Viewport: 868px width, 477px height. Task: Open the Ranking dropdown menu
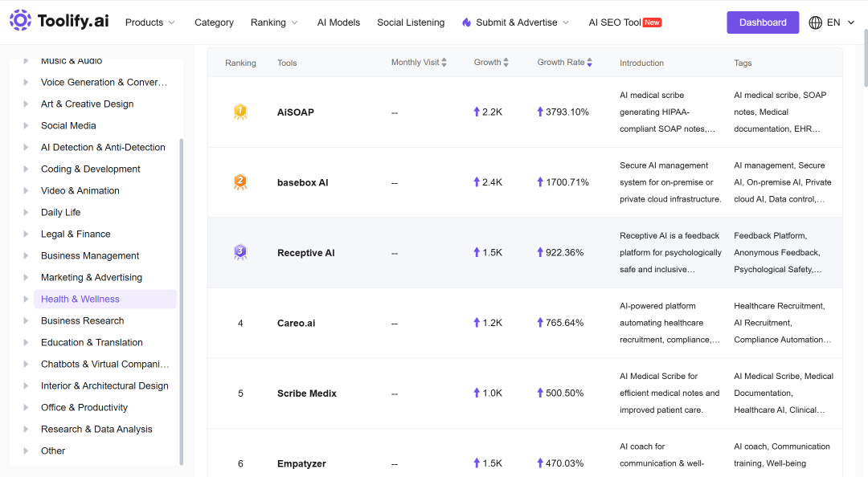point(274,22)
